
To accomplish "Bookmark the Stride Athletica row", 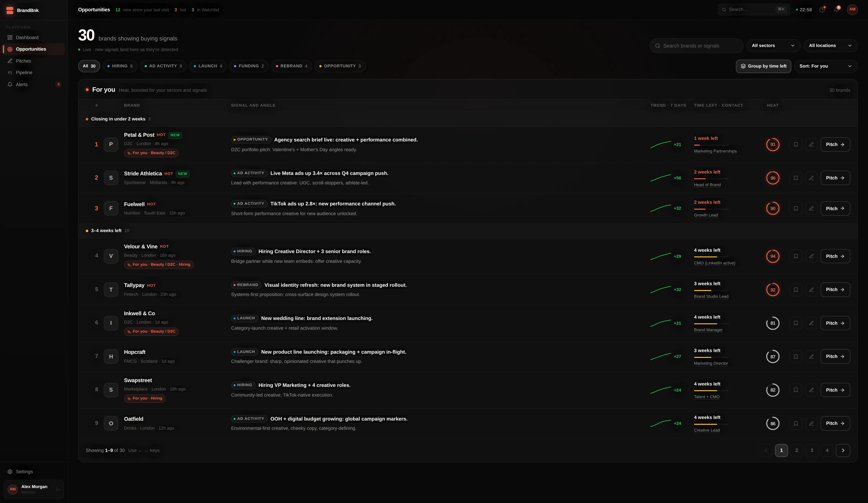I will click(796, 178).
